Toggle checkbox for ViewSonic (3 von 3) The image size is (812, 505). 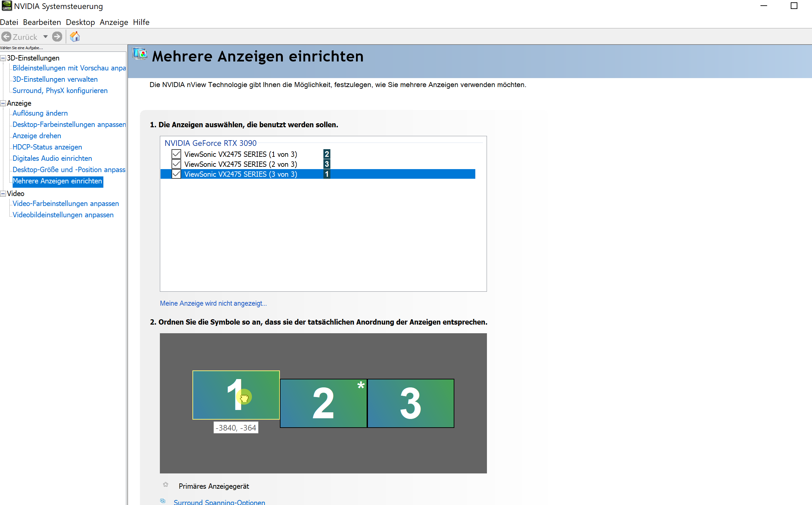coord(176,174)
